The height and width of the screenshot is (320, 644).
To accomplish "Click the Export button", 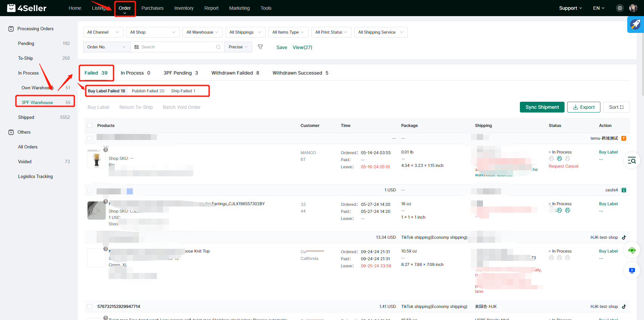I will click(584, 107).
